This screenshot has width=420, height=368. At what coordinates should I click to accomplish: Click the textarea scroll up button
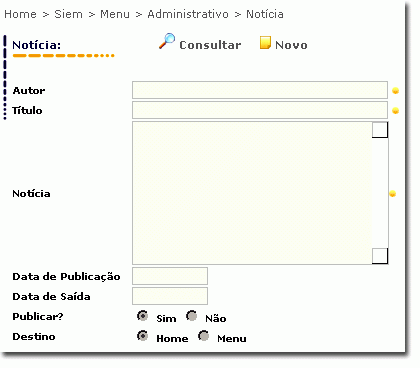coord(380,130)
